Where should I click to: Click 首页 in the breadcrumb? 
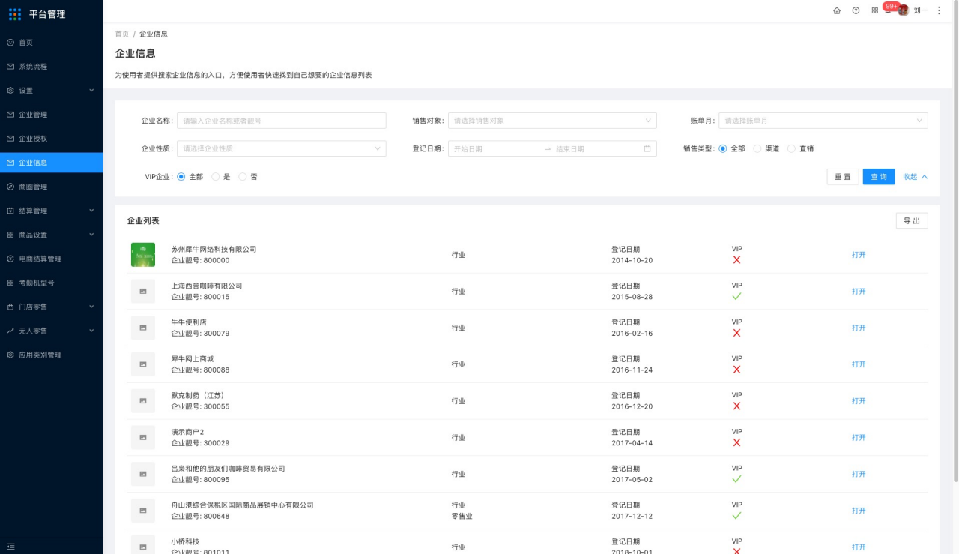[122, 34]
